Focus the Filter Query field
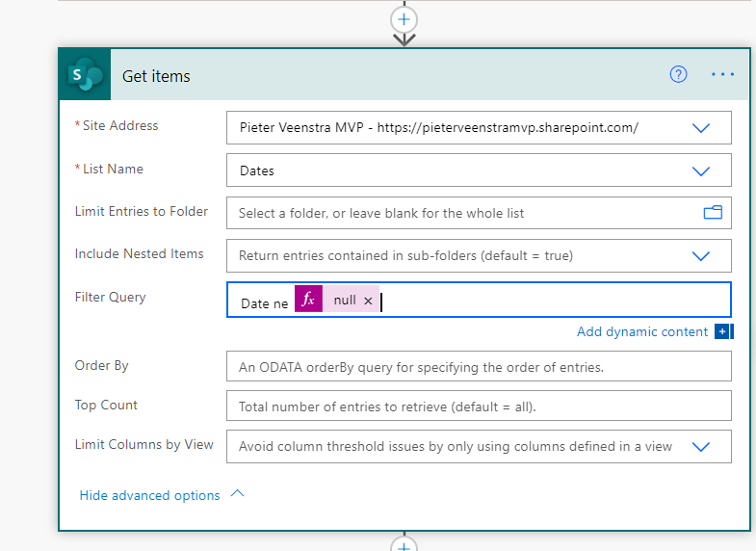The image size is (756, 551). 479,300
